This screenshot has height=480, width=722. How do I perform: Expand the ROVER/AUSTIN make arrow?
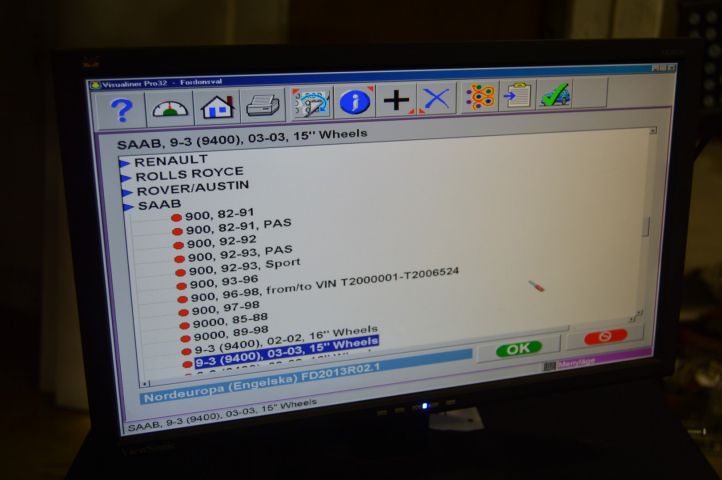click(127, 193)
